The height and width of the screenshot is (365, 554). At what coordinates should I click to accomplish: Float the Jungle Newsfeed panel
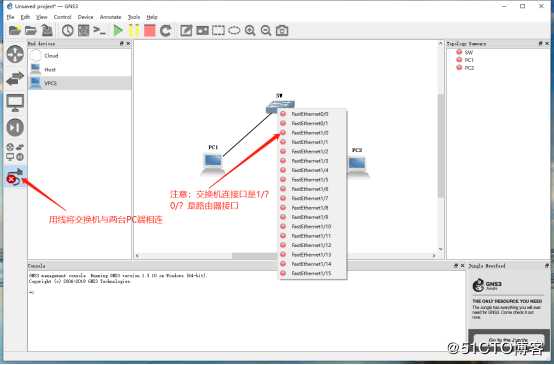(547, 265)
